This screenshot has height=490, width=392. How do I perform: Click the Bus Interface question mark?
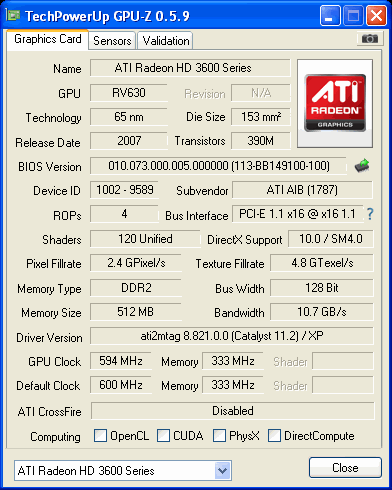coord(370,214)
